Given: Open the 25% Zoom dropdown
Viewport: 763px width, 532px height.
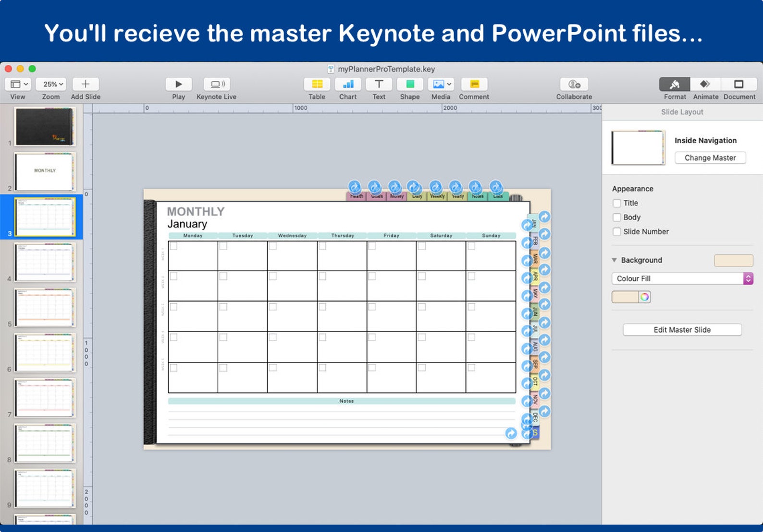Looking at the screenshot, I should click(51, 84).
